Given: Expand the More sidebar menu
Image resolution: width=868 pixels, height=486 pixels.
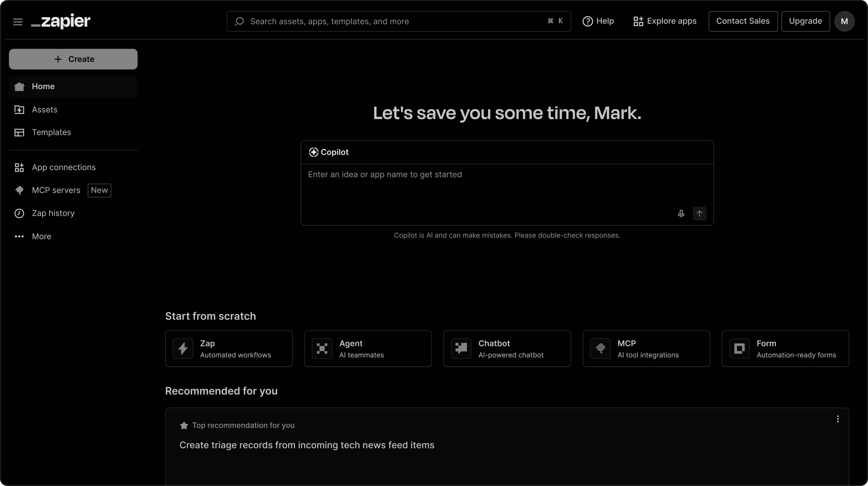Looking at the screenshot, I should click(73, 236).
